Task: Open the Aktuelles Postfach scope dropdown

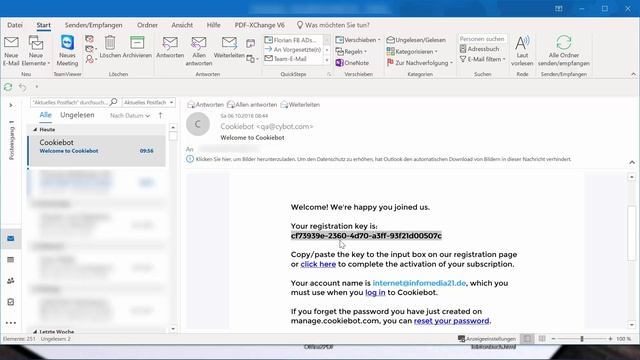Action: tap(149, 102)
